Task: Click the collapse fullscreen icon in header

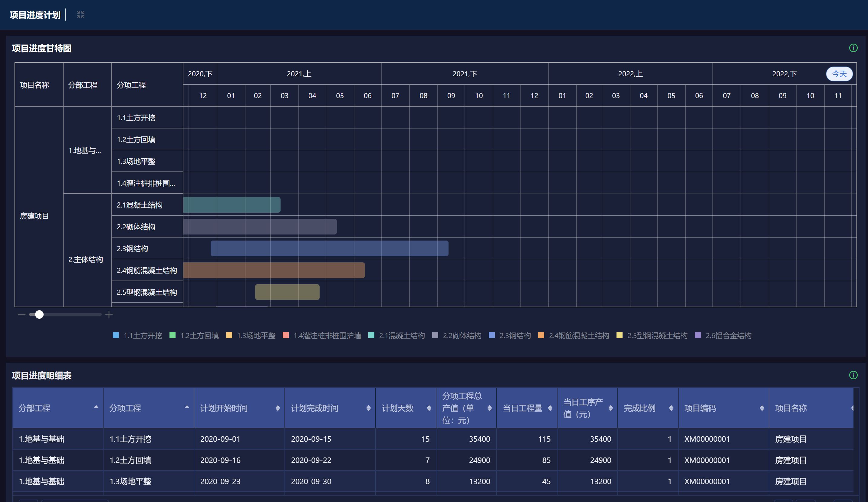Action: 80,15
